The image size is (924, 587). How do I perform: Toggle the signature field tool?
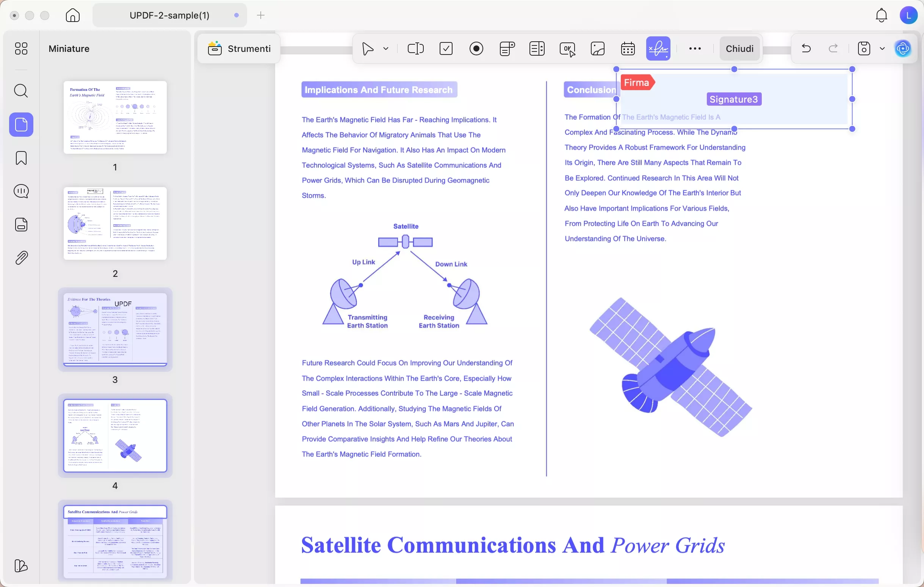[658, 49]
